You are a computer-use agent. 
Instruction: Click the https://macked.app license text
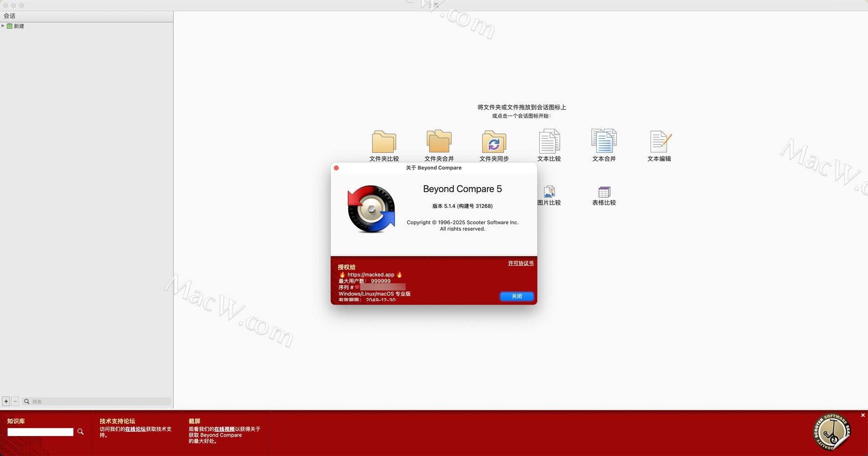(x=371, y=274)
